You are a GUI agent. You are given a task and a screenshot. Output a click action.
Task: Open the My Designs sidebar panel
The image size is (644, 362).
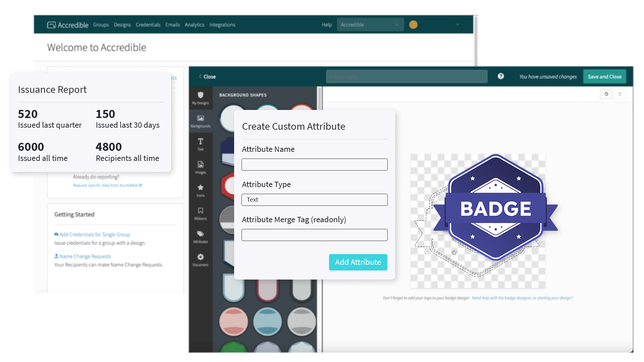[x=200, y=98]
